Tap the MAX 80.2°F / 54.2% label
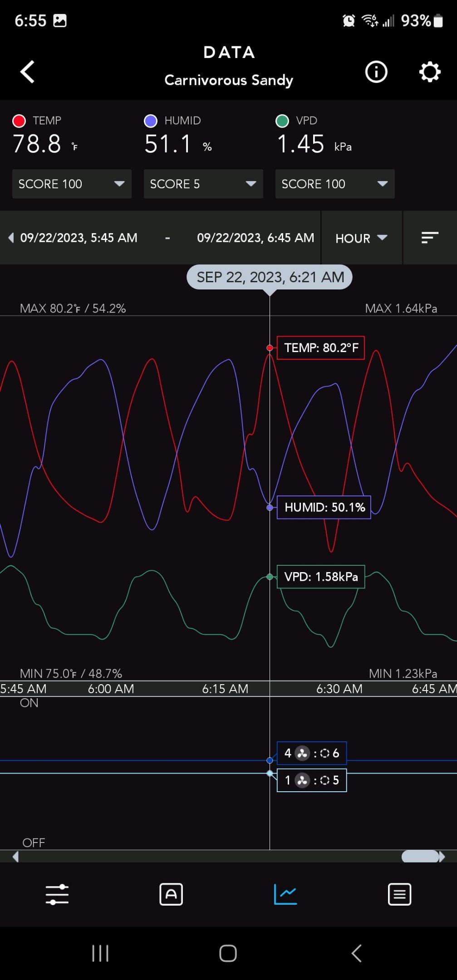 click(73, 309)
